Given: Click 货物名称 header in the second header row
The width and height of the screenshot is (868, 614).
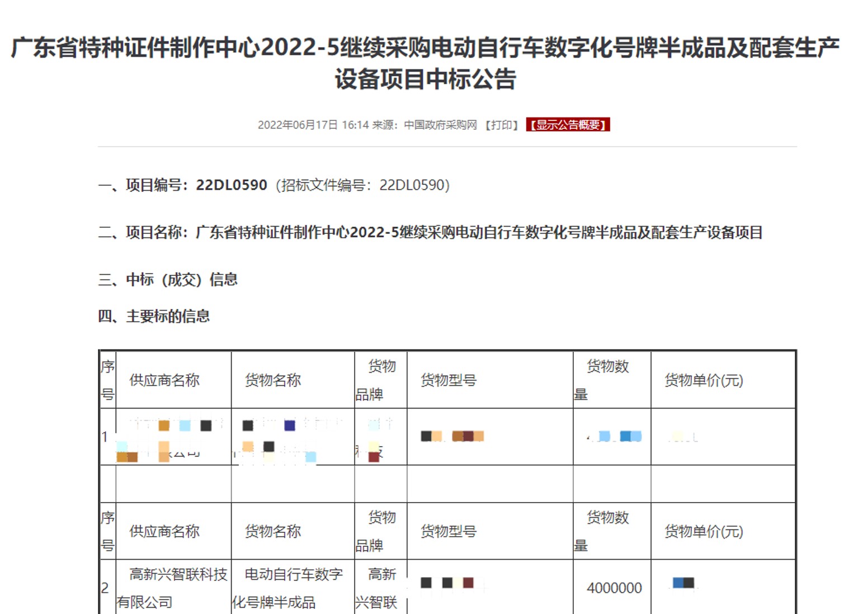Looking at the screenshot, I should [x=273, y=531].
